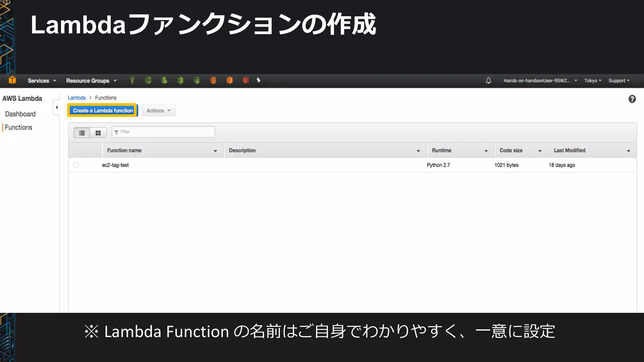This screenshot has height=362, width=644.
Task: Sort by Description column header
Action: (242, 151)
